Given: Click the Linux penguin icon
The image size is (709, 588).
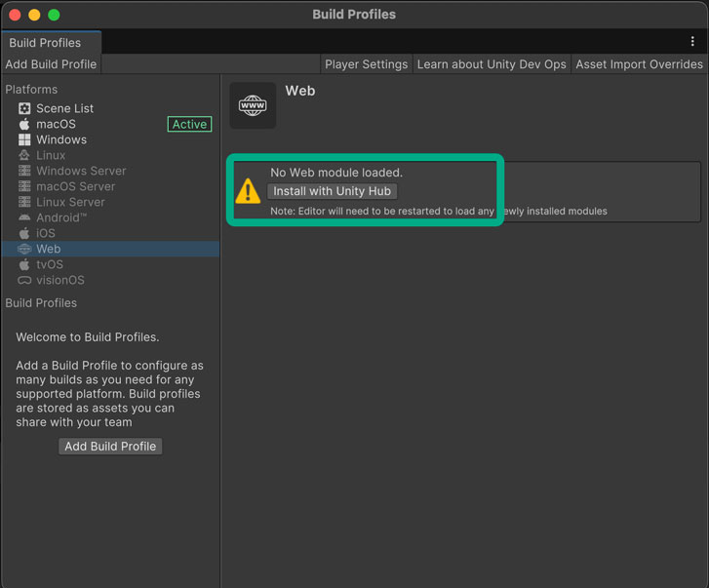Looking at the screenshot, I should (24, 155).
